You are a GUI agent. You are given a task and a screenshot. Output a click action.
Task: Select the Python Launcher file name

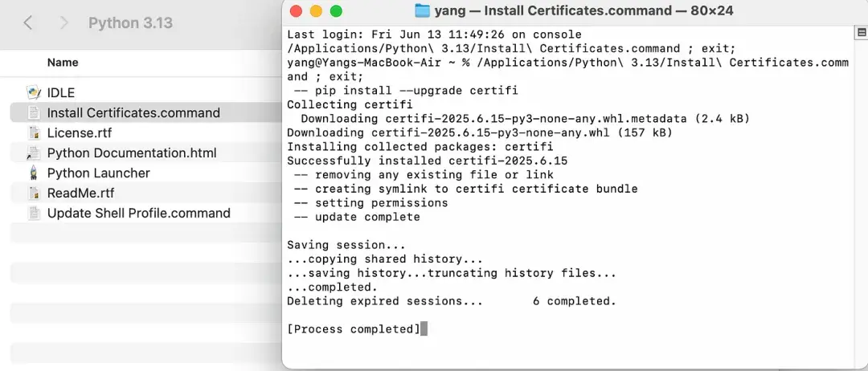(99, 173)
